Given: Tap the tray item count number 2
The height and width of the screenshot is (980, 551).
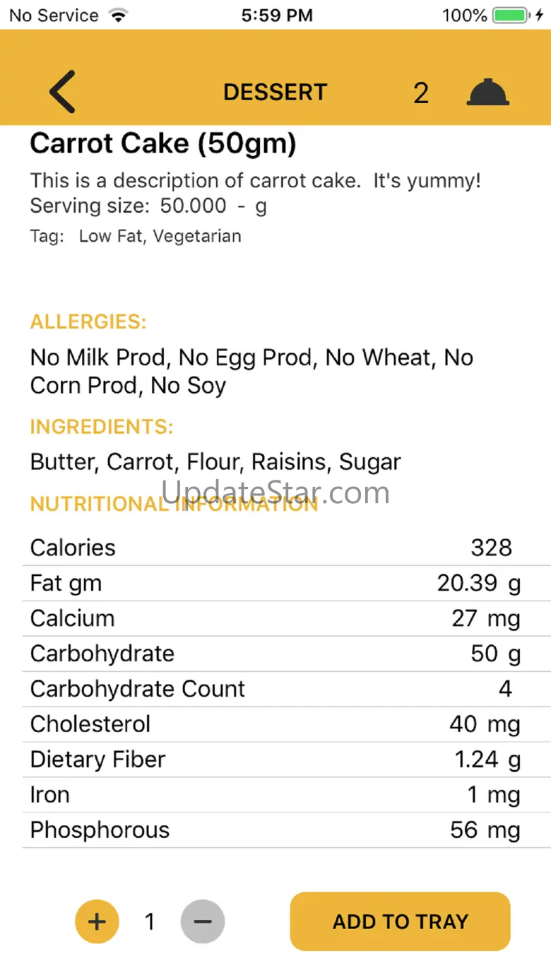Looking at the screenshot, I should point(421,93).
